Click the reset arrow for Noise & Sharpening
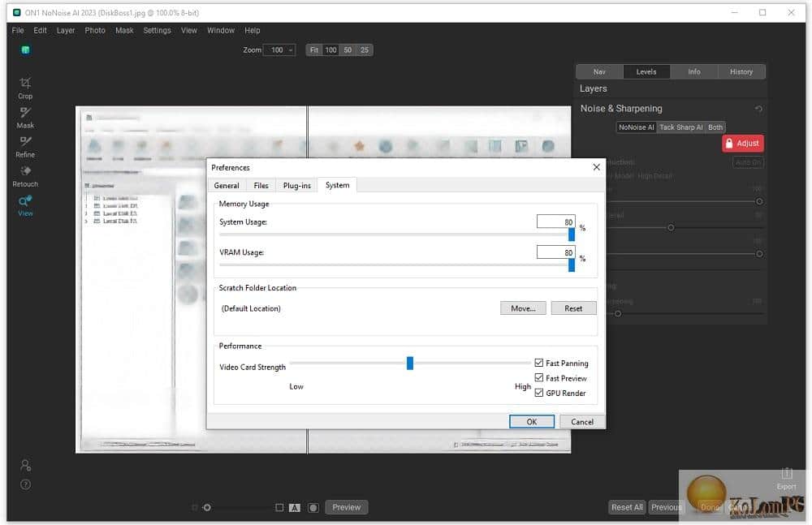Viewport: 812px width, 525px height. tap(758, 109)
